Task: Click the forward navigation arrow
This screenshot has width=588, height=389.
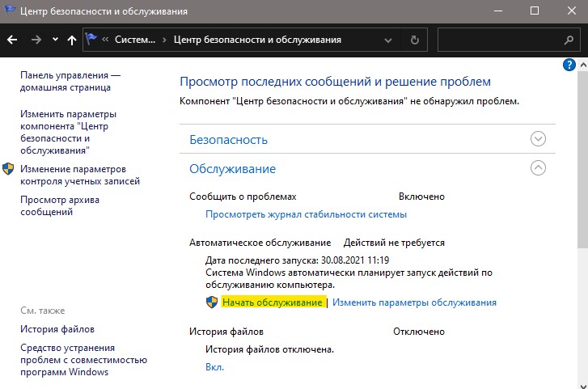Action: [x=36, y=40]
